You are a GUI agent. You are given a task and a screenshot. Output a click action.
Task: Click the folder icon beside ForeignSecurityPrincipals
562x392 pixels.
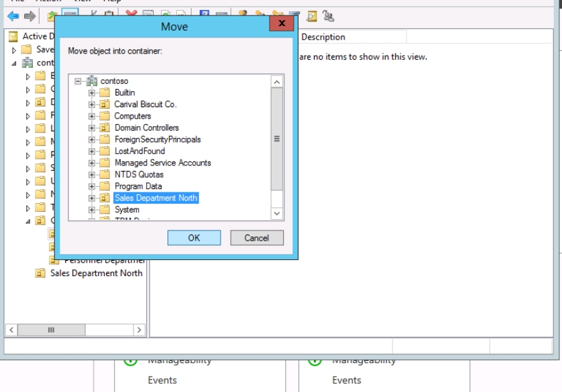click(105, 139)
